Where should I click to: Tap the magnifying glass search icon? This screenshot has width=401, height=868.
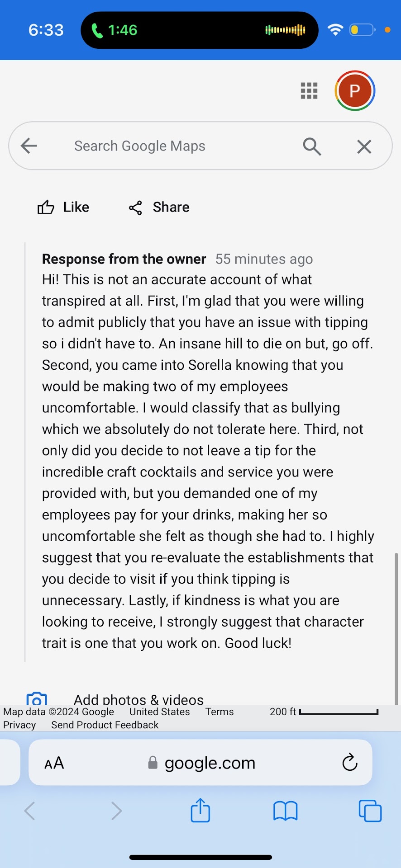point(312,146)
